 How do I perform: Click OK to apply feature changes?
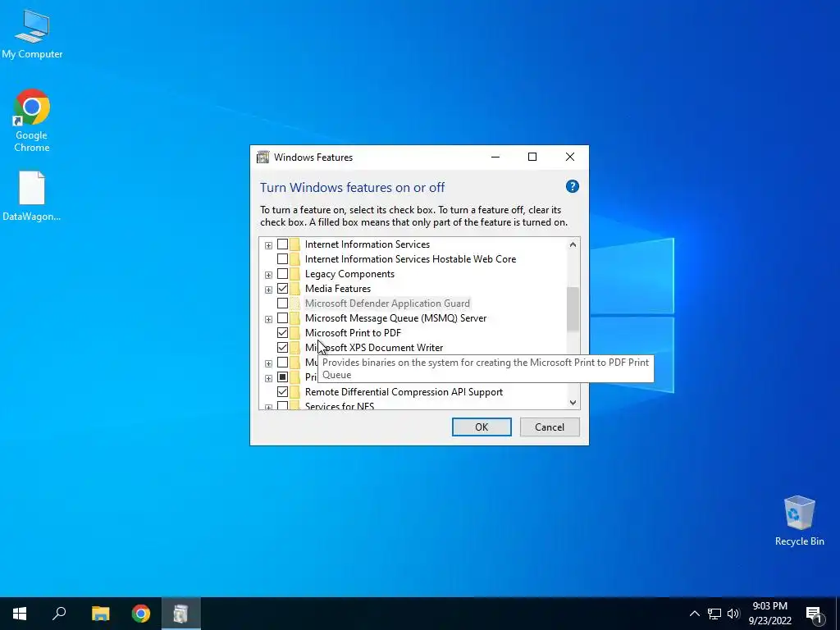(482, 427)
